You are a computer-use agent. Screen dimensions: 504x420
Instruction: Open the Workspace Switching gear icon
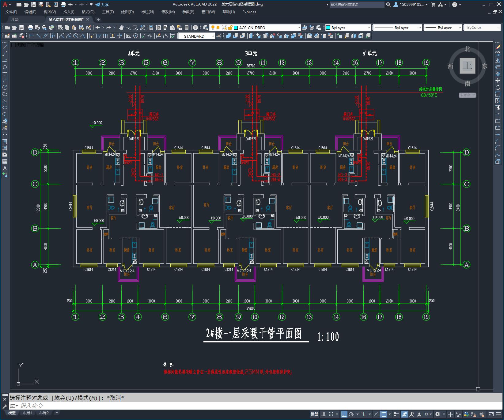pos(438,414)
